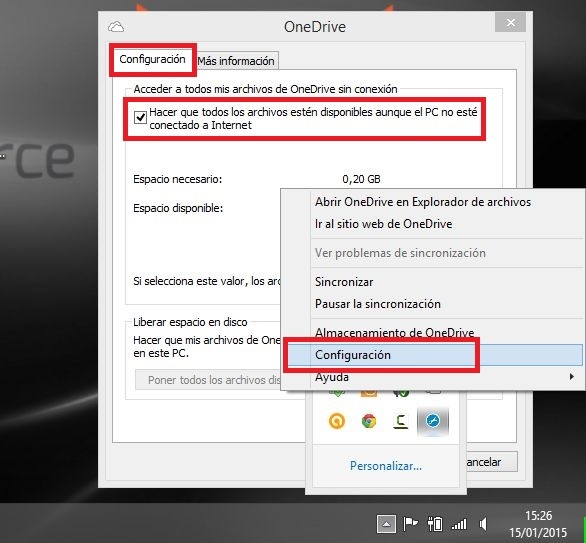Close the OneDrive dialog window

click(510, 22)
